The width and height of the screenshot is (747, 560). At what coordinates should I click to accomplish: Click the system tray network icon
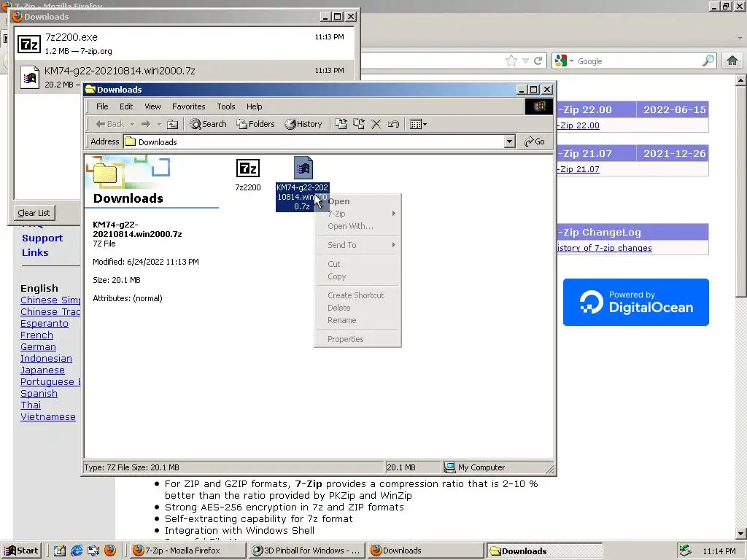685,551
